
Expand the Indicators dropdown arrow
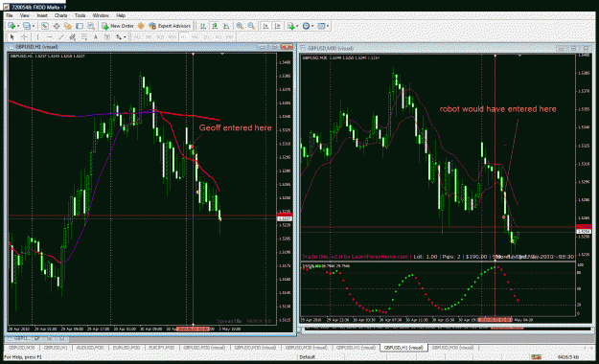[x=297, y=26]
